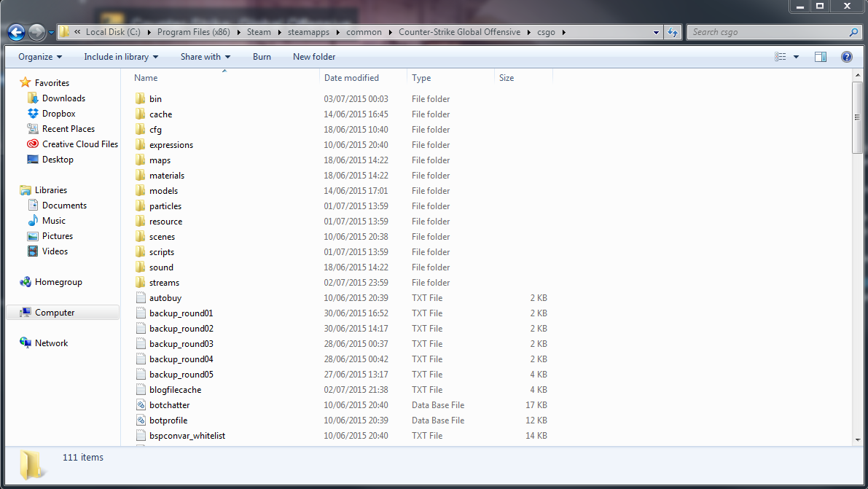
Task: Select file name bspconvar_whitelist
Action: pos(187,435)
